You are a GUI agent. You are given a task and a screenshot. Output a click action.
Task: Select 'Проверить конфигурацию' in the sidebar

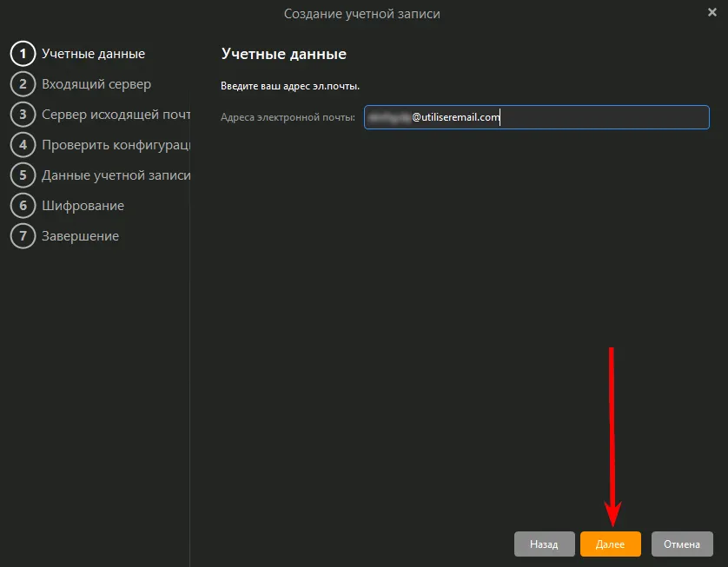click(x=116, y=145)
